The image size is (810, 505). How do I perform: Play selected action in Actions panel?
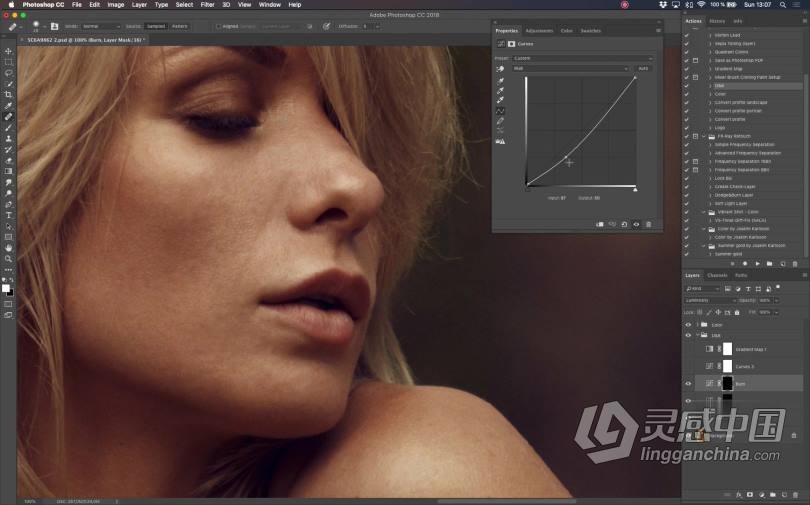tap(757, 263)
